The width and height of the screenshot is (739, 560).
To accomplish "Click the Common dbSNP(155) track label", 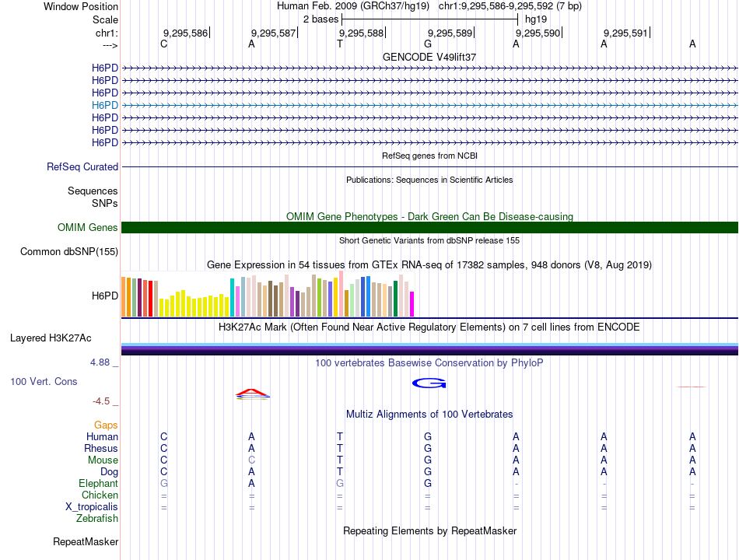I will point(68,252).
